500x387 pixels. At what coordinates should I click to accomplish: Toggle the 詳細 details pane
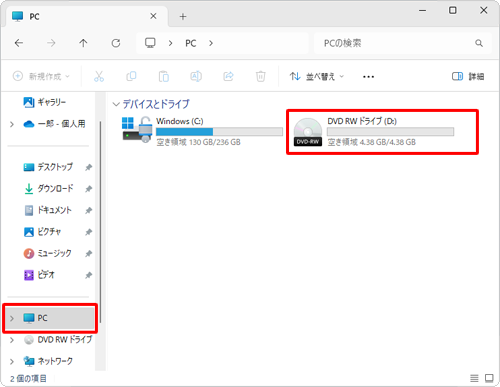click(468, 76)
